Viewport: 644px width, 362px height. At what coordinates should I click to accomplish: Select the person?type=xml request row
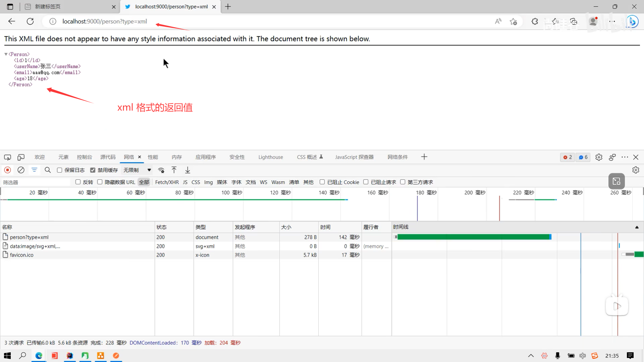click(x=29, y=237)
